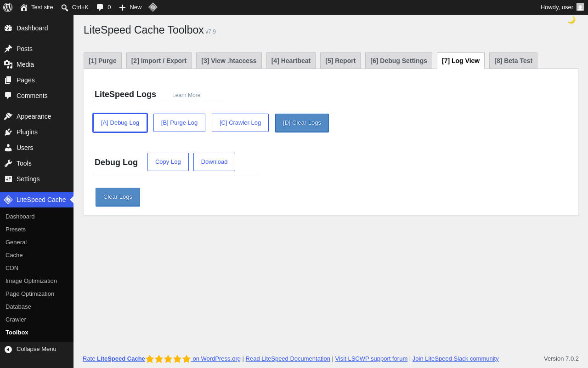The height and width of the screenshot is (368, 588).
Task: Join LiteSpeed Slack community link
Action: pyautogui.click(x=455, y=359)
